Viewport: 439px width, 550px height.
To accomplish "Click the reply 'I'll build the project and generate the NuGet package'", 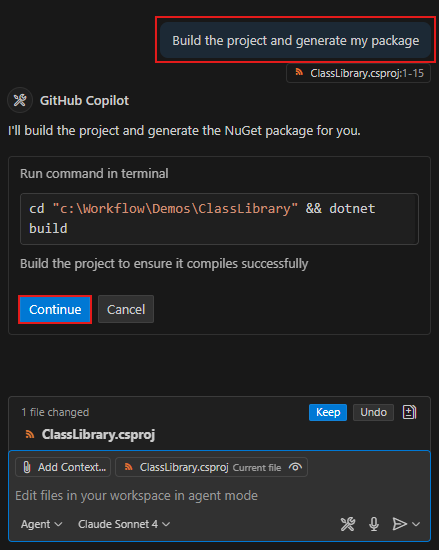I will coord(184,130).
